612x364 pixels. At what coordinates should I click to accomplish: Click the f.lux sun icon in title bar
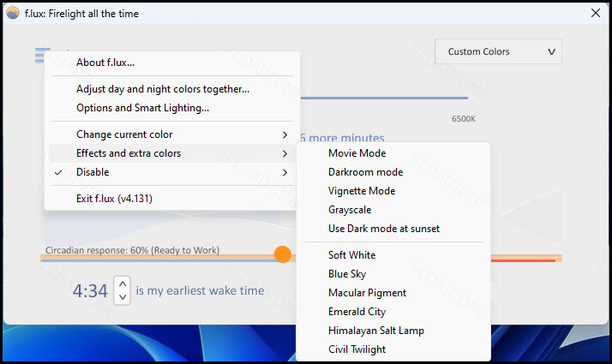pos(13,13)
